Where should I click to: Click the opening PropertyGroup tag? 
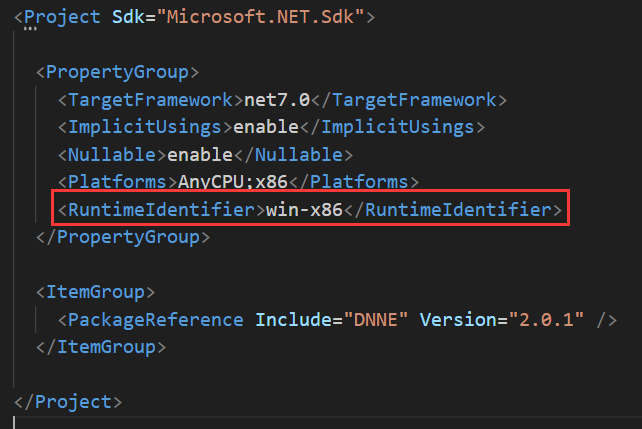pos(117,72)
